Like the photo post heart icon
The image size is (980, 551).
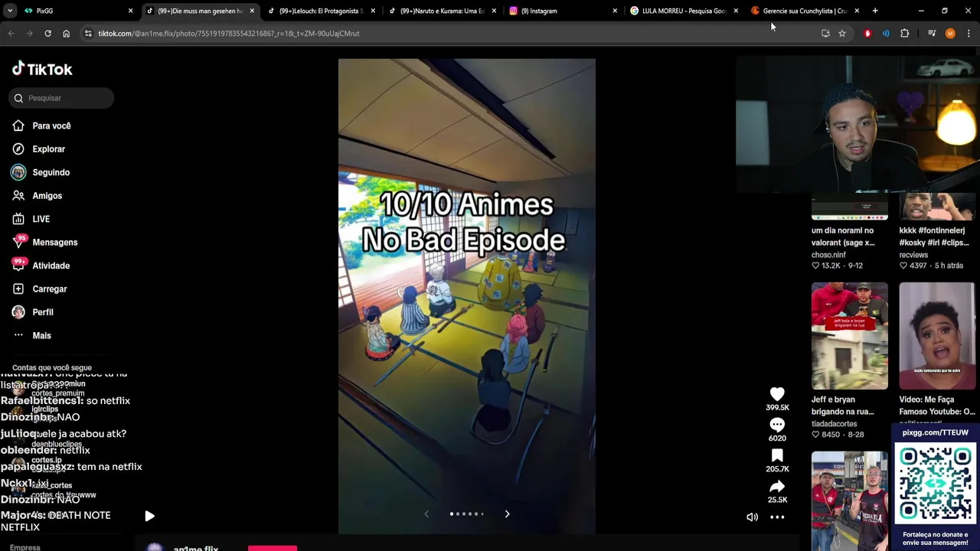coord(777,394)
